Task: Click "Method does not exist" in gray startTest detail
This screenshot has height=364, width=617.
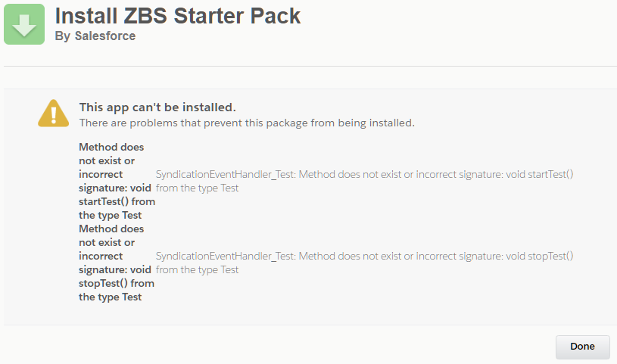Action: (348, 174)
